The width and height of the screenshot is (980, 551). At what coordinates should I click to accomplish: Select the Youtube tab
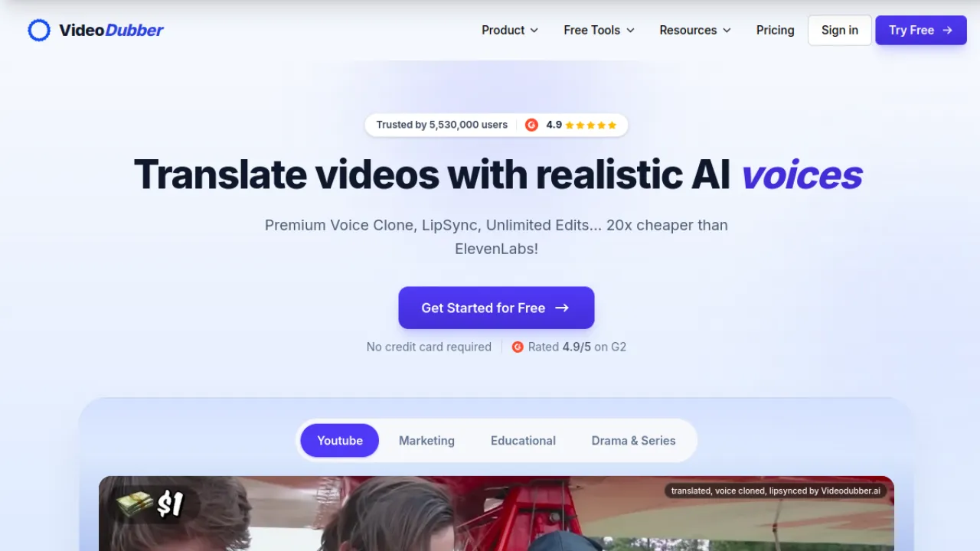pyautogui.click(x=340, y=441)
